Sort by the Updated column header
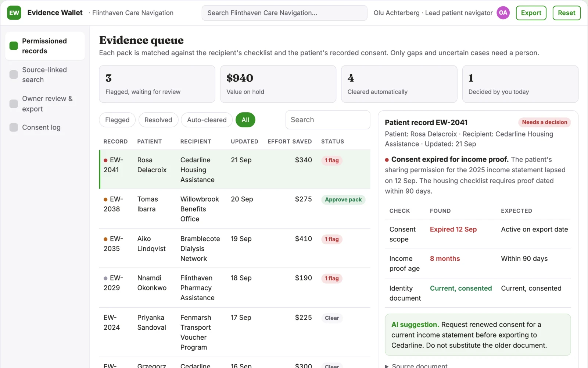This screenshot has width=588, height=368. (x=244, y=141)
